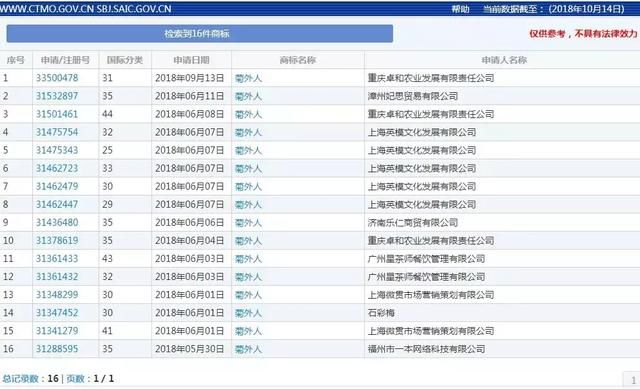The height and width of the screenshot is (389, 640).
Task: Open registration number 31288595
Action: point(57,349)
